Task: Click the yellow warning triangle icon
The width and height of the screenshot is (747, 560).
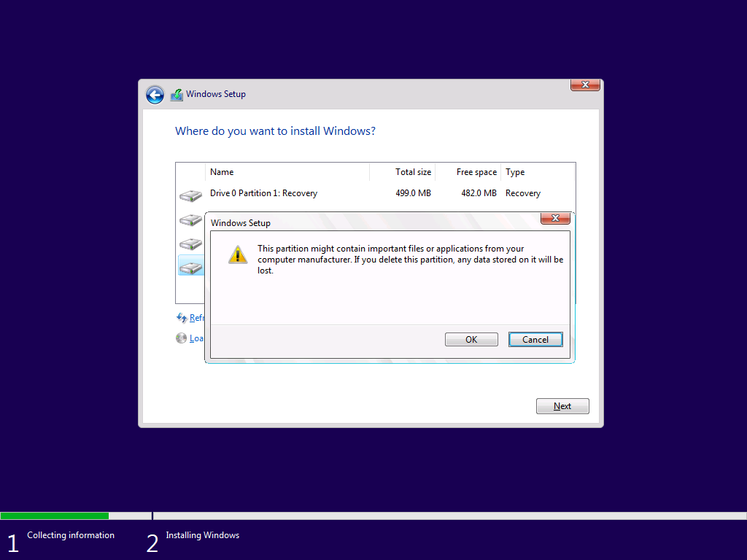Action: pyautogui.click(x=238, y=254)
